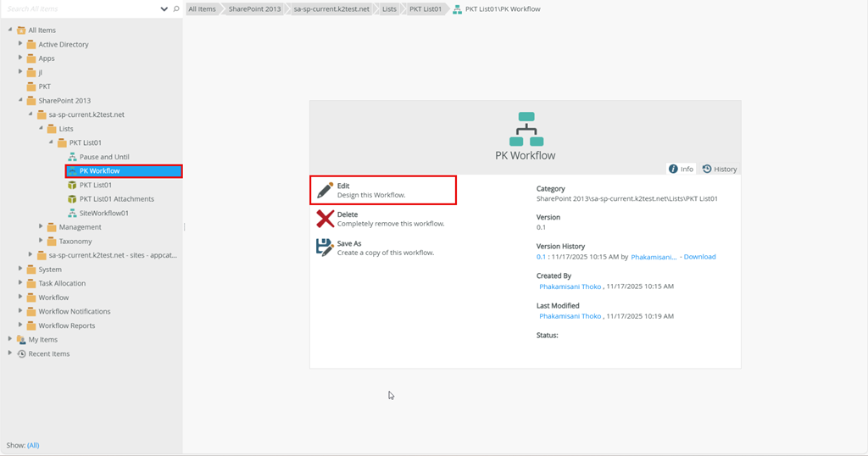This screenshot has width=868, height=456.
Task: Click the search magnifier icon
Action: [x=176, y=8]
